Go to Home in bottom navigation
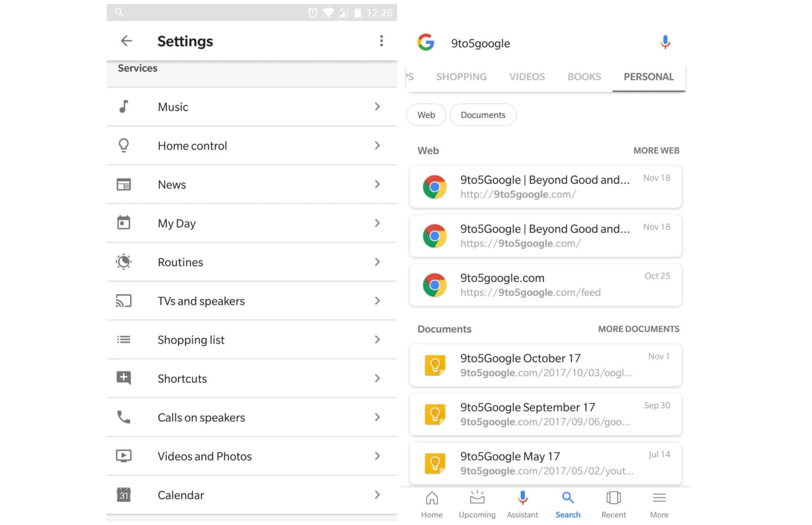 pyautogui.click(x=431, y=505)
